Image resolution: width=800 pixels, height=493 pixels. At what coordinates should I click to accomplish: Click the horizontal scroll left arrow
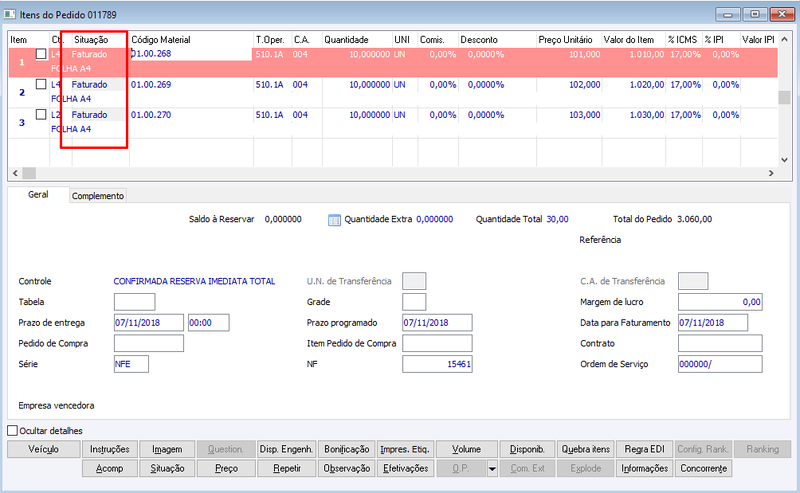pyautogui.click(x=15, y=173)
